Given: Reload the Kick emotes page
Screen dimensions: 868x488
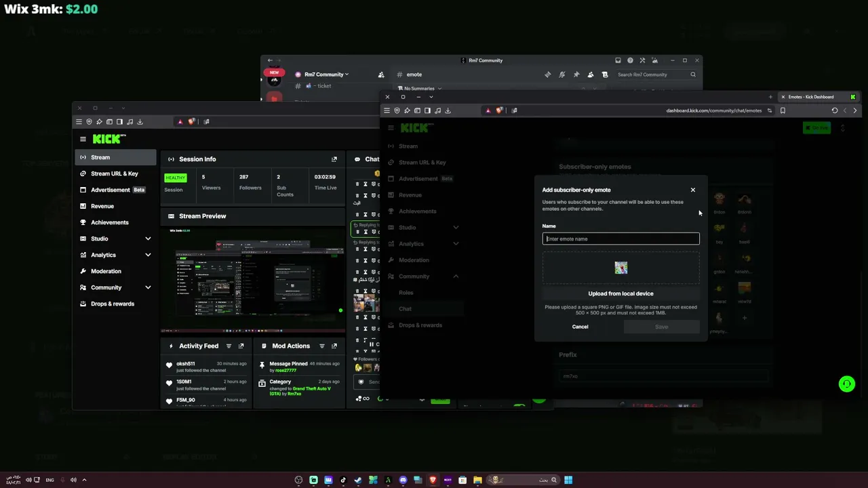Looking at the screenshot, I should [x=835, y=110].
